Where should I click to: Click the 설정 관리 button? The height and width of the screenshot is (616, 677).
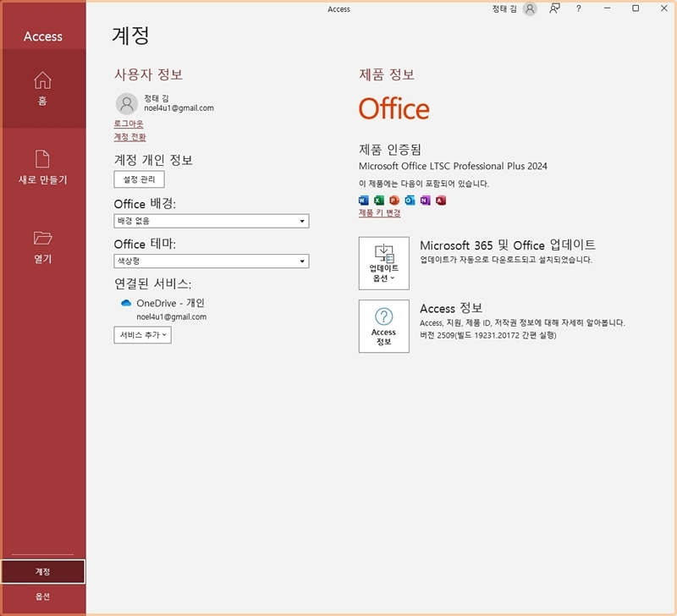tap(139, 179)
